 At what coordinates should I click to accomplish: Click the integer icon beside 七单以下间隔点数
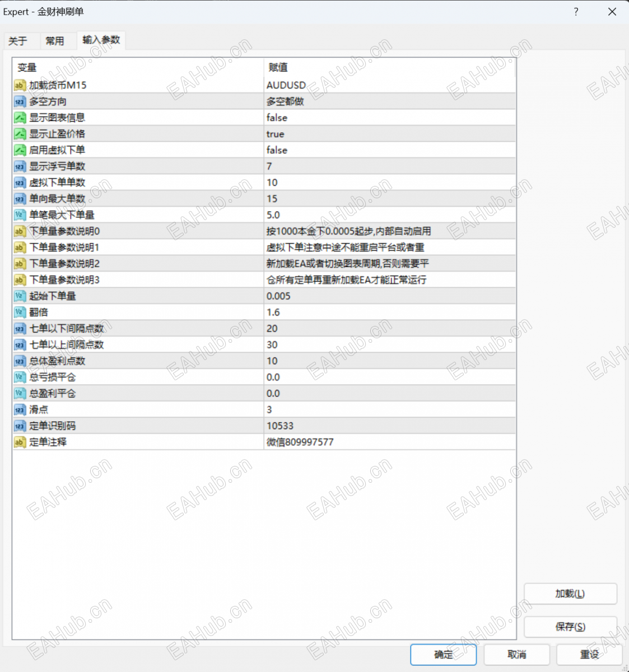tap(20, 329)
